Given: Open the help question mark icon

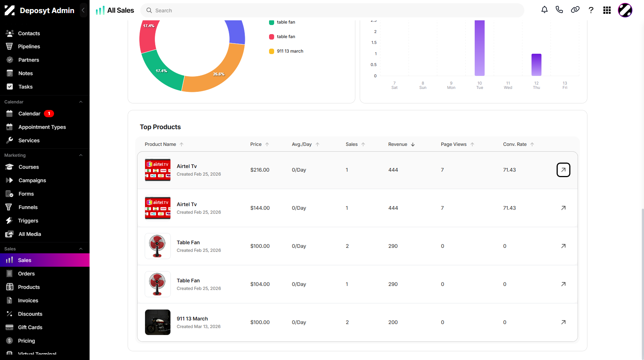Looking at the screenshot, I should (x=591, y=10).
